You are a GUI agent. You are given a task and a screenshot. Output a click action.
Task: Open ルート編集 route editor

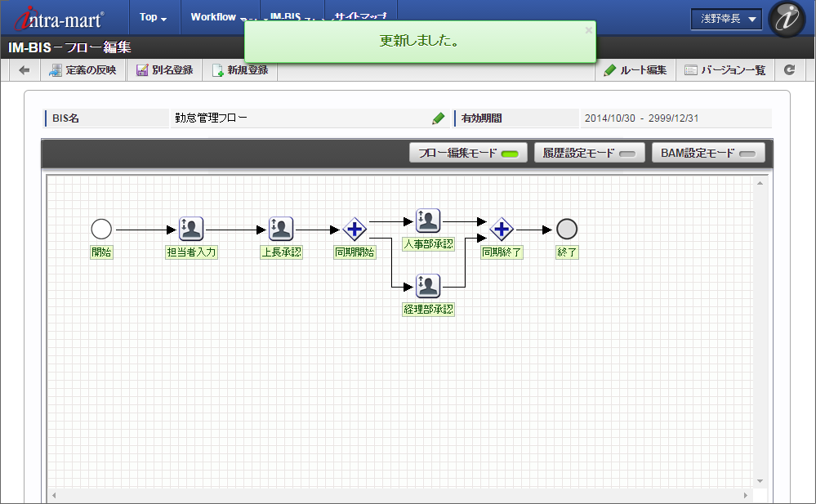point(635,69)
